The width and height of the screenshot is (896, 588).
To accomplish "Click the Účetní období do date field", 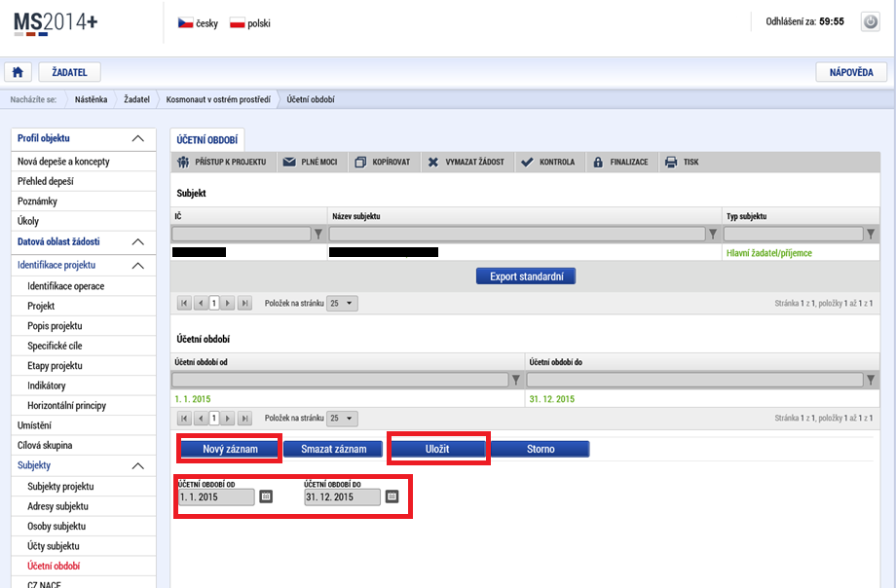I will coord(342,497).
